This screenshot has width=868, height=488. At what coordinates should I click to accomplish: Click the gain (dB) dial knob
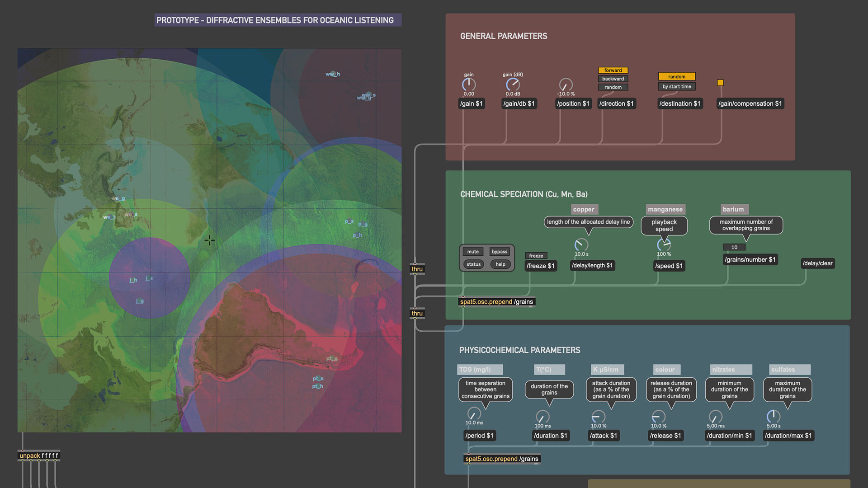pyautogui.click(x=513, y=84)
